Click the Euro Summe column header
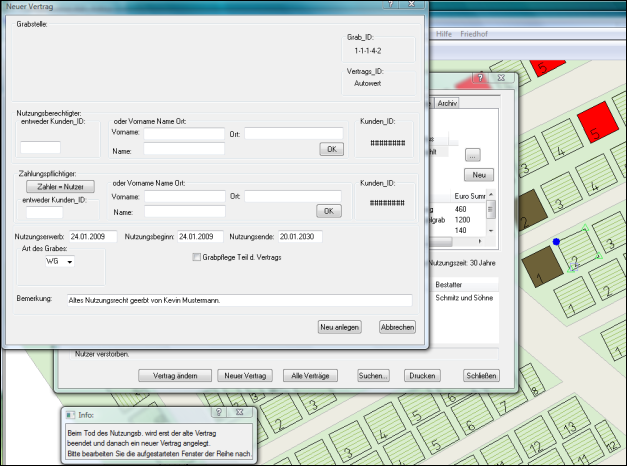The image size is (627, 466). (x=469, y=196)
